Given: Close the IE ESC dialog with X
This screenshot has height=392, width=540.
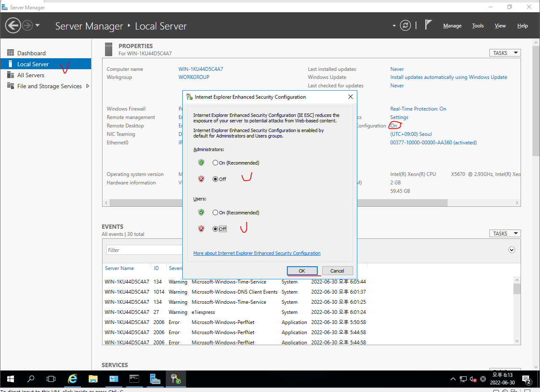Looking at the screenshot, I should pyautogui.click(x=350, y=97).
